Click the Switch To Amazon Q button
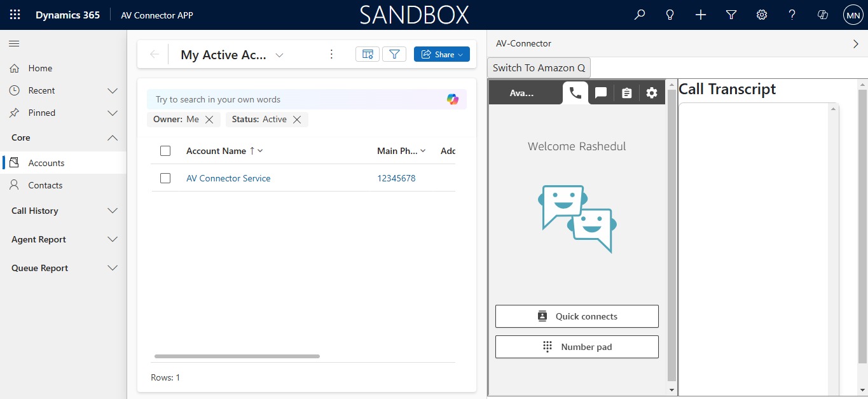Image resolution: width=868 pixels, height=399 pixels. click(539, 67)
